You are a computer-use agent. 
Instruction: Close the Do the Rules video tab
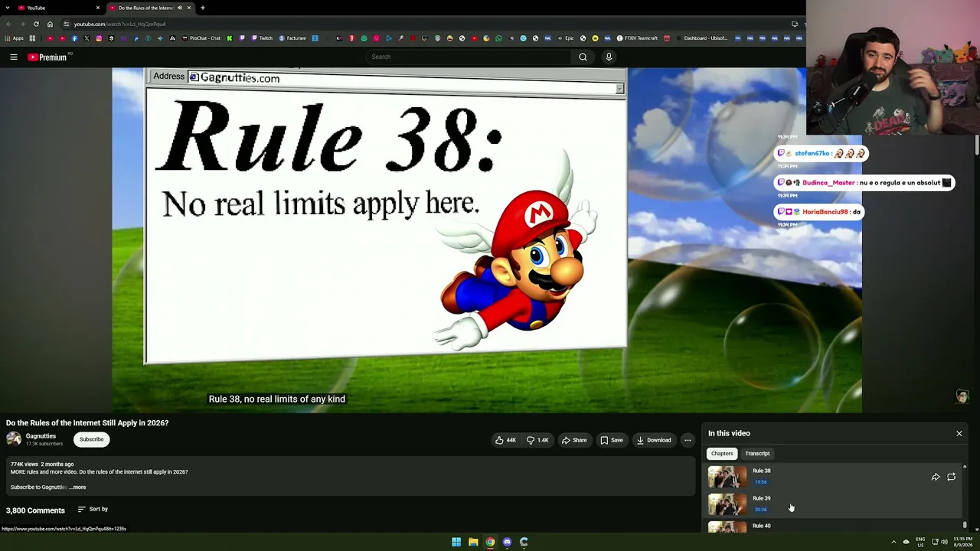coord(189,8)
